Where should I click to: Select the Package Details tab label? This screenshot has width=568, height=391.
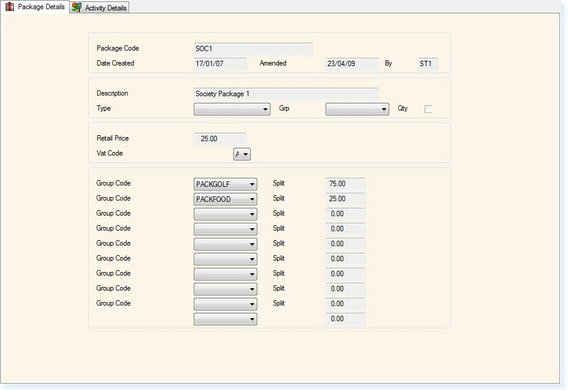coord(41,7)
